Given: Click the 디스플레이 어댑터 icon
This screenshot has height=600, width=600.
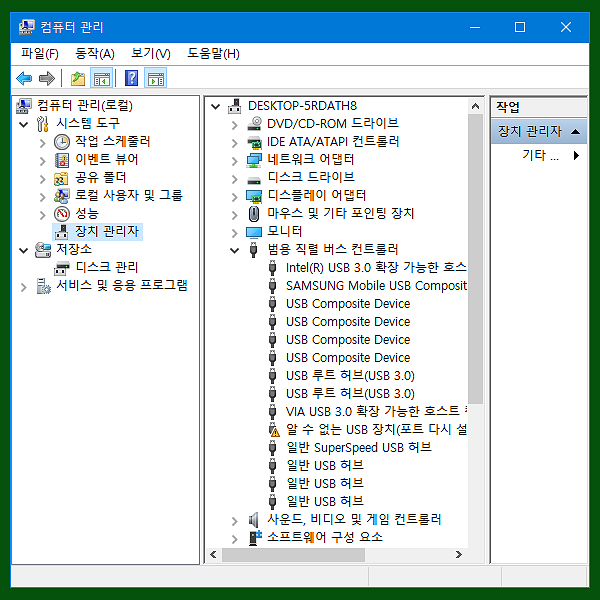Looking at the screenshot, I should (x=254, y=196).
